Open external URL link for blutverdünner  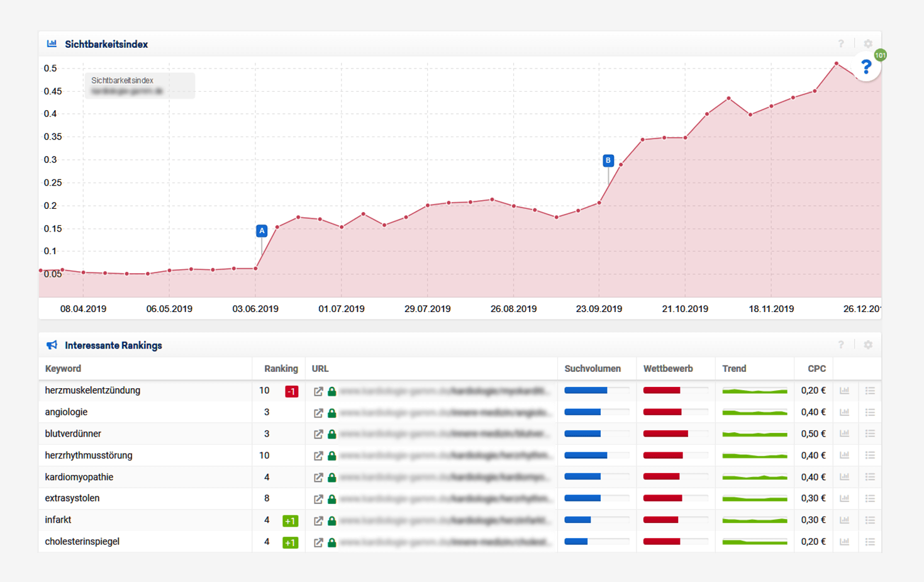coord(318,434)
